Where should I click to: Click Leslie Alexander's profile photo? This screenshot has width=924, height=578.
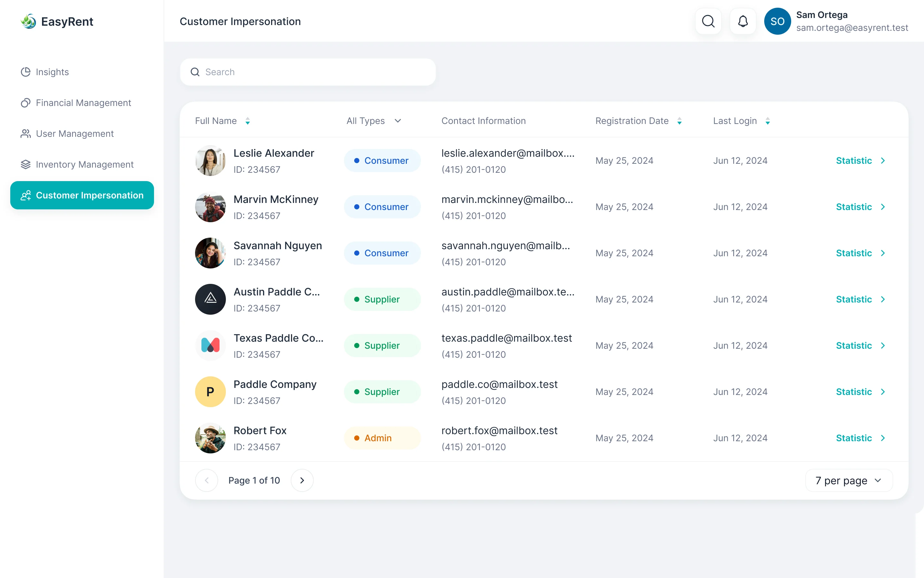click(210, 161)
